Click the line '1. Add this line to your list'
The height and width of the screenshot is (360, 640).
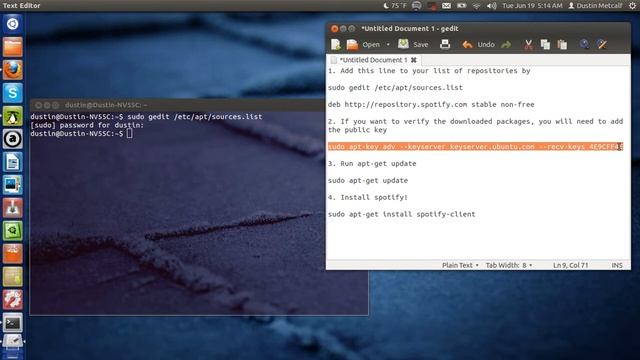(x=429, y=71)
